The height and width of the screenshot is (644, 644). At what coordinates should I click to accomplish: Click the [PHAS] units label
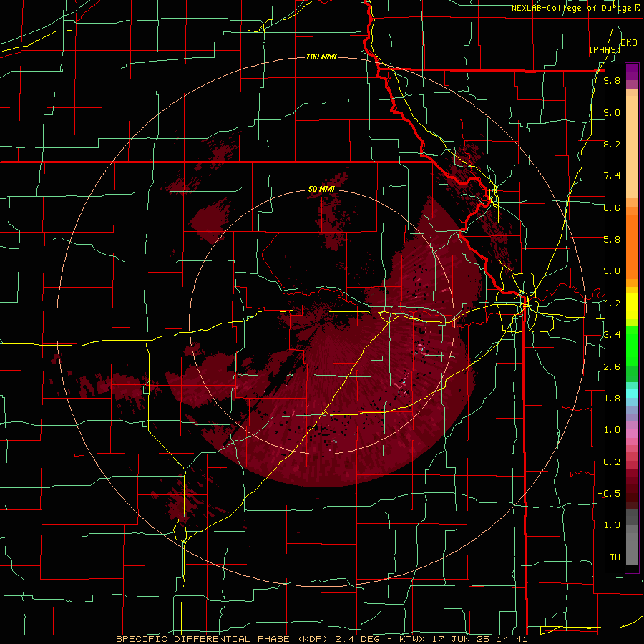(x=605, y=50)
